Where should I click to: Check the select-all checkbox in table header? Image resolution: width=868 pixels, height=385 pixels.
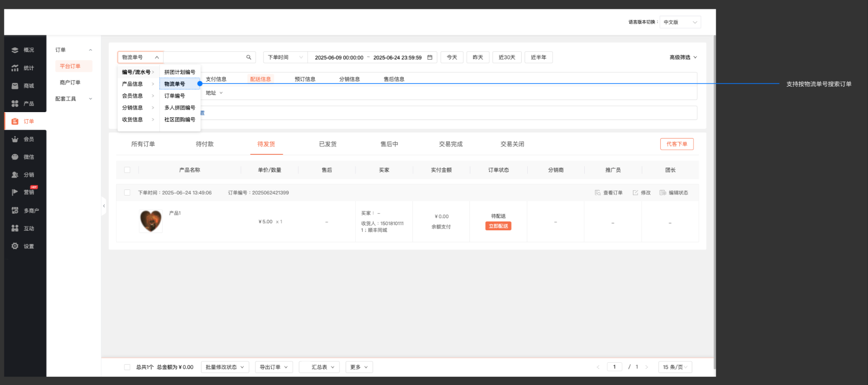127,170
